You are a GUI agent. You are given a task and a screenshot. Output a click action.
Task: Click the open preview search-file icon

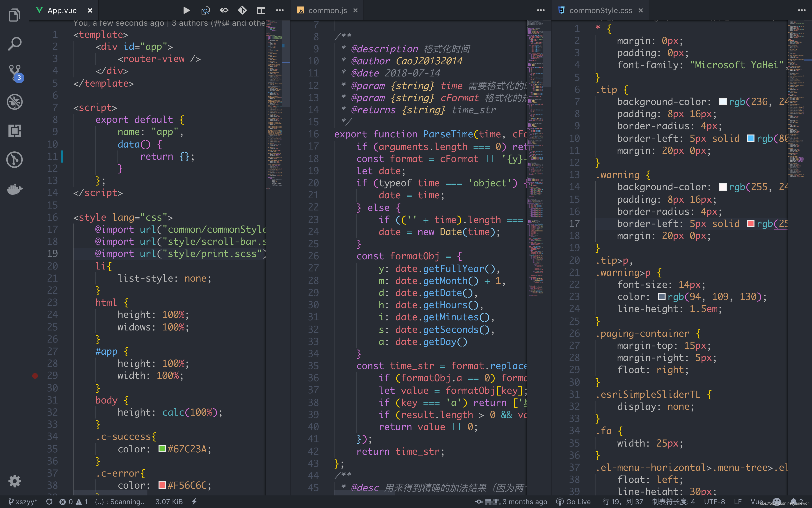[205, 10]
